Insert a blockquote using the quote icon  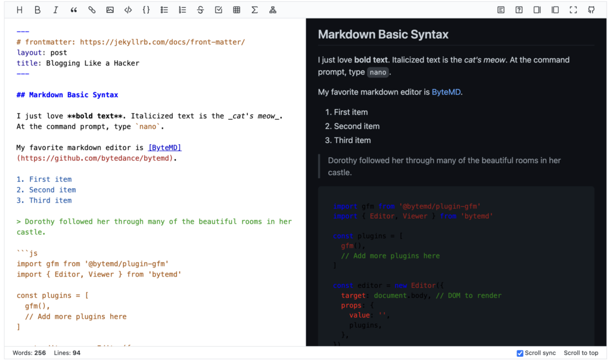coord(74,10)
